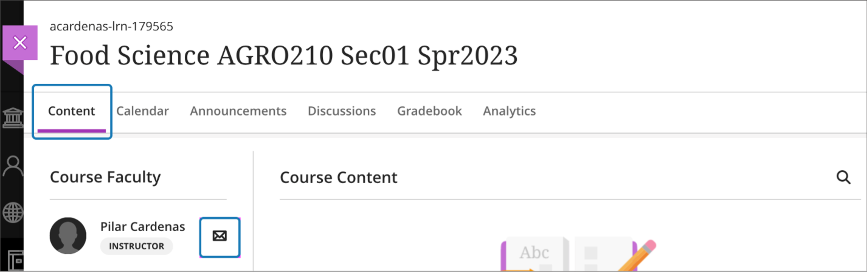This screenshot has height=273, width=868.
Task: Switch to the Content tab
Action: click(x=72, y=111)
